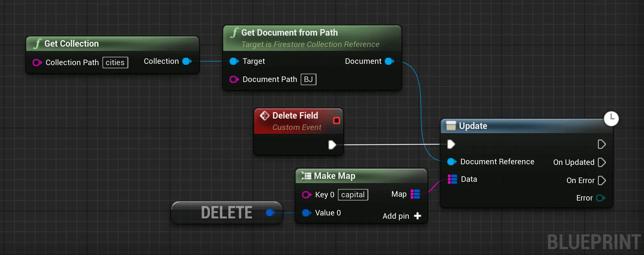Click the Update node's top output execution pin
The height and width of the screenshot is (255, 644).
pos(602,144)
